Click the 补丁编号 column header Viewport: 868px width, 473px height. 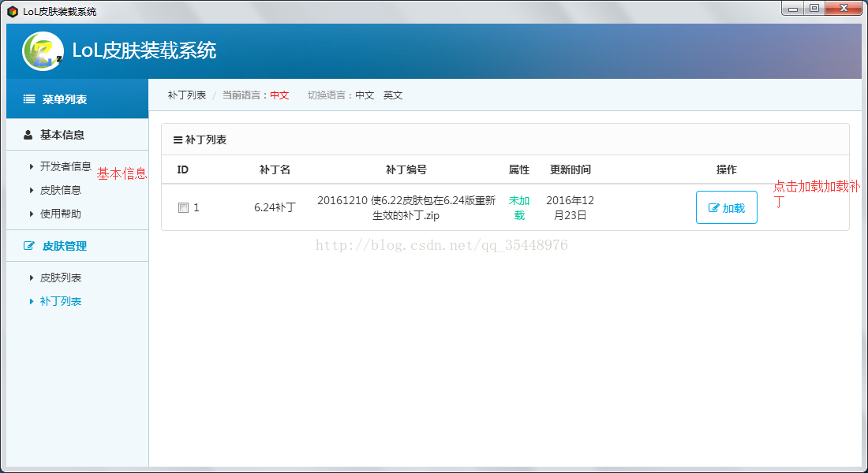[x=406, y=169]
